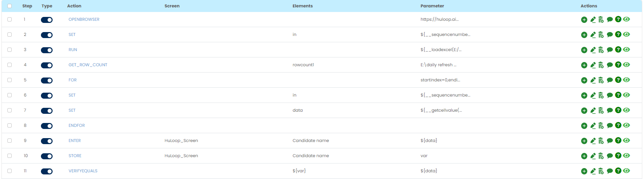Click help icon on the ENDFOR row
Image resolution: width=644 pixels, height=179 pixels.
(x=618, y=125)
